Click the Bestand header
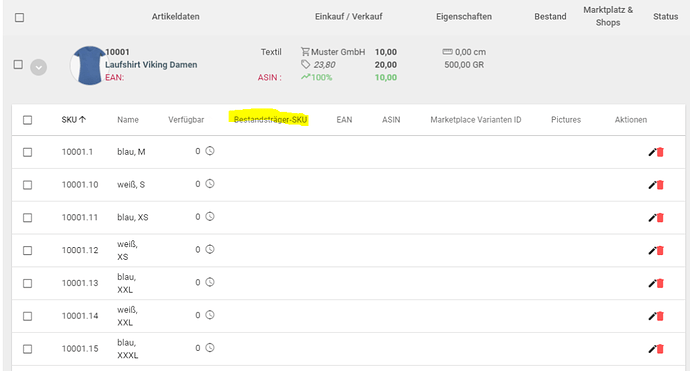This screenshot has height=371, width=690. [550, 17]
